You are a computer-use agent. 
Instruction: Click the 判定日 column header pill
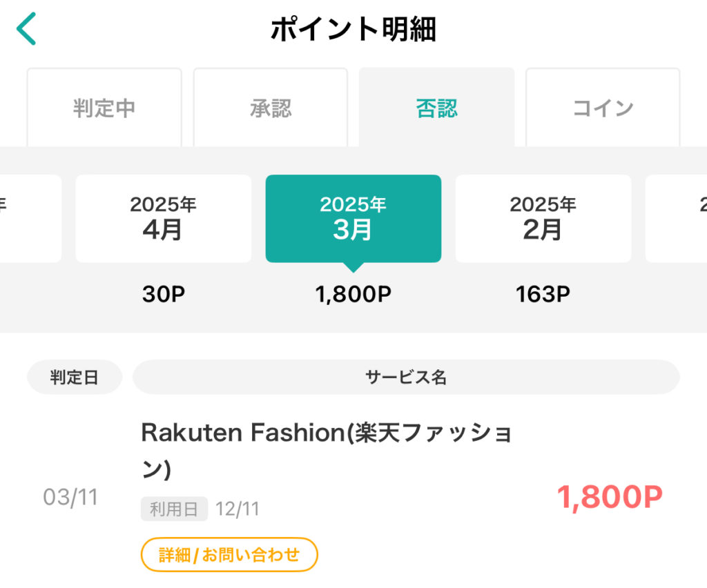[75, 378]
